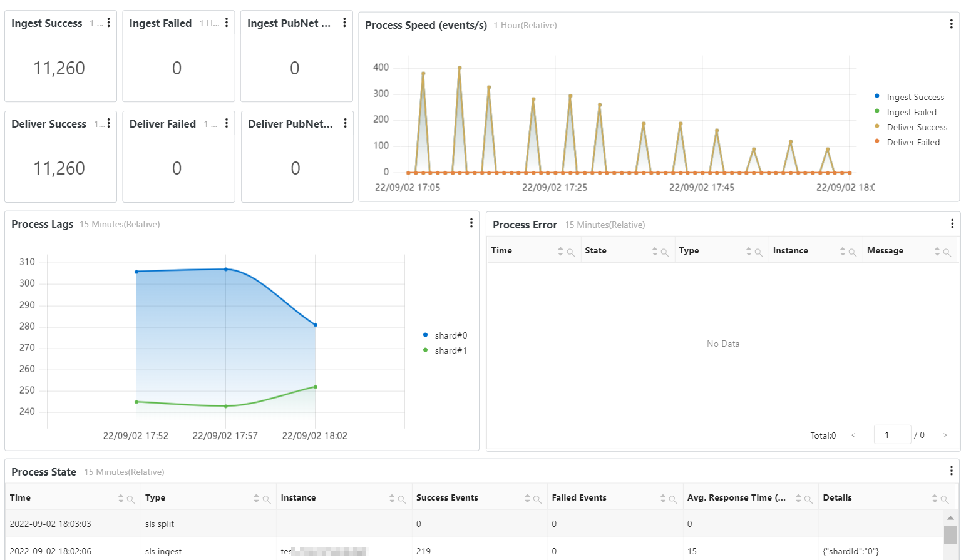The height and width of the screenshot is (560, 971).
Task: Click the shard#1 point at 22/09/02 17:57
Action: coord(226,406)
